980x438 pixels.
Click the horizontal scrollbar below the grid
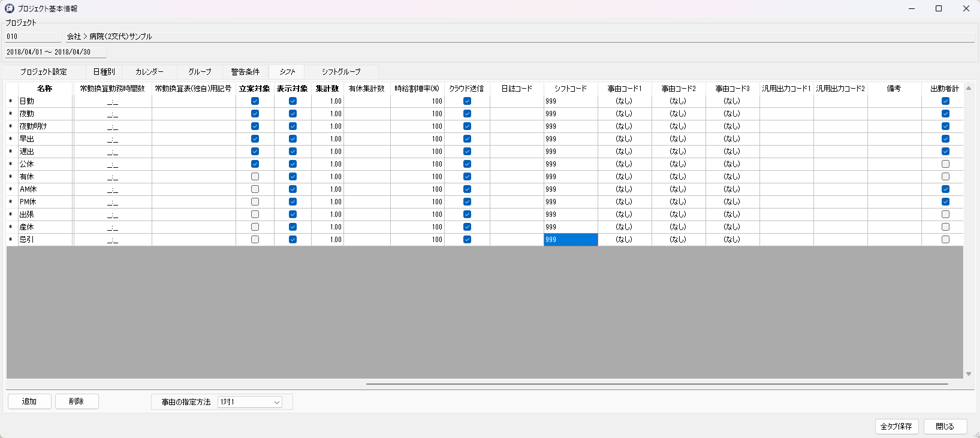tap(657, 383)
